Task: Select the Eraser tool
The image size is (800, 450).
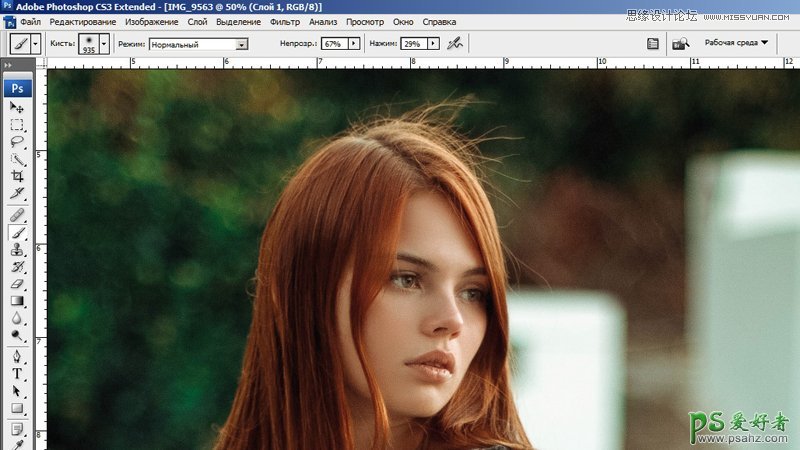Action: (x=17, y=284)
